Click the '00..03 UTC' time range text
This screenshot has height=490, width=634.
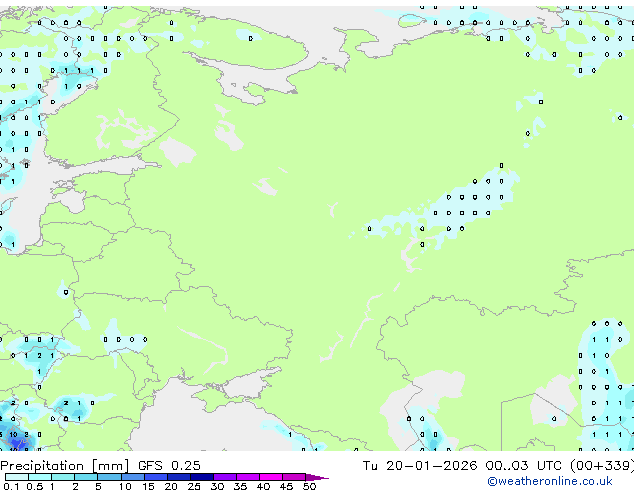523,465
